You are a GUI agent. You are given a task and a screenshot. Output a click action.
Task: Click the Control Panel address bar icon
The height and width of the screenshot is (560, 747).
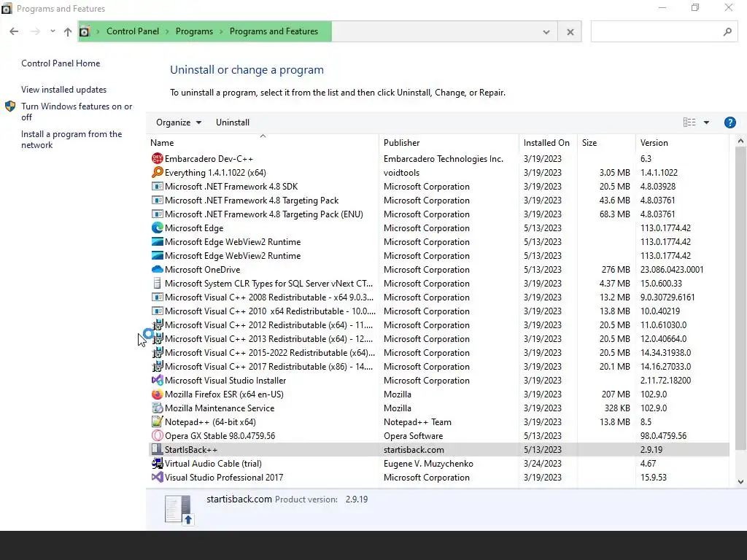85,31
